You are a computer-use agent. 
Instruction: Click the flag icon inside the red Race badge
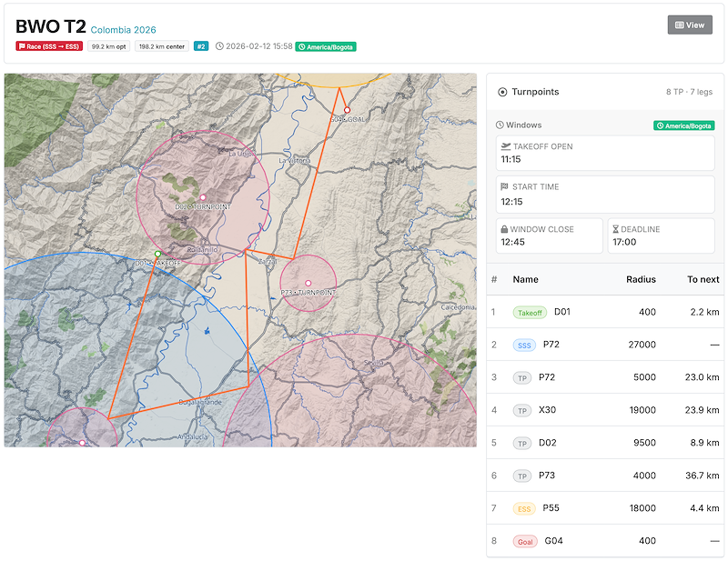[x=22, y=45]
